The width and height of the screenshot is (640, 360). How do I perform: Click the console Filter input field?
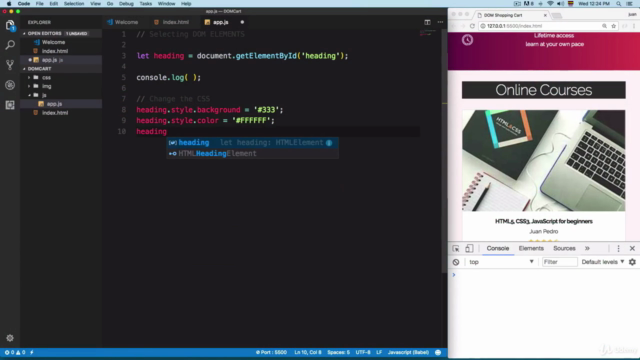point(559,262)
